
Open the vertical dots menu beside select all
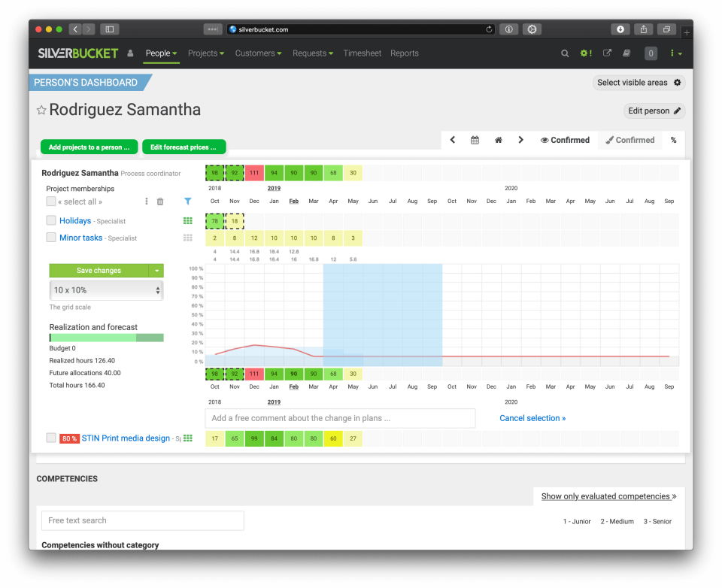tap(147, 202)
